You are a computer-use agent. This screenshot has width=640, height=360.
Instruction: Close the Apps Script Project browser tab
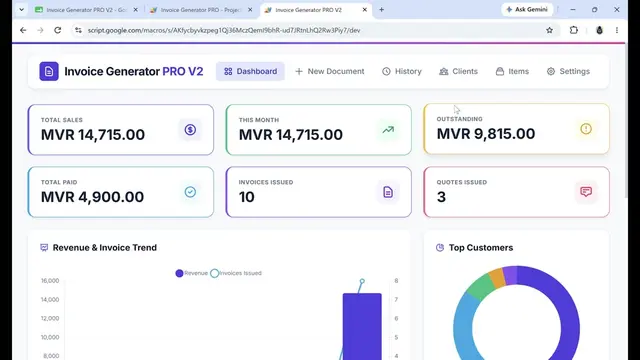point(250,10)
